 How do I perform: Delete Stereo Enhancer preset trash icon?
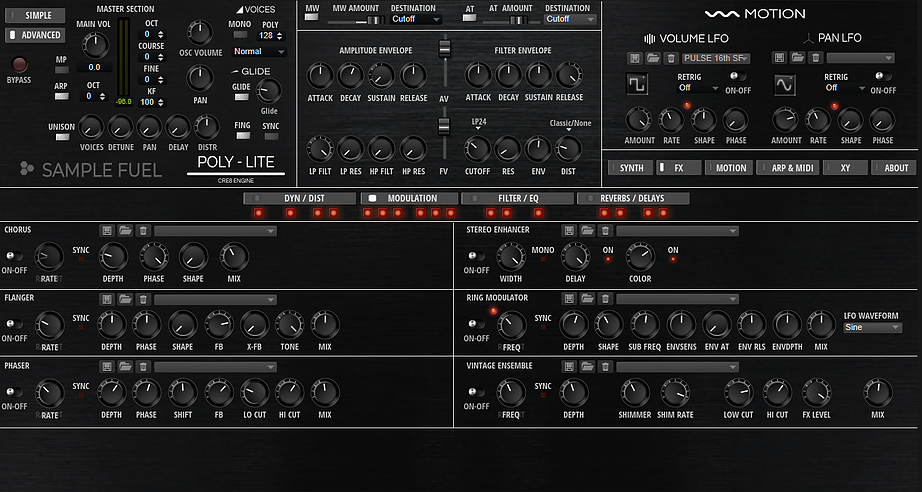605,231
